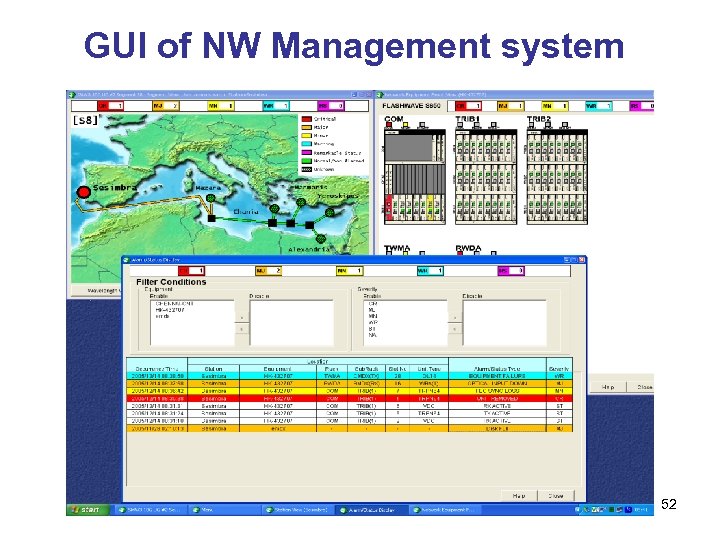Viewport: 720px width, 540px height.
Task: Click the cyan WR counter in FLASHWAVE equipment window
Action: pos(598,106)
